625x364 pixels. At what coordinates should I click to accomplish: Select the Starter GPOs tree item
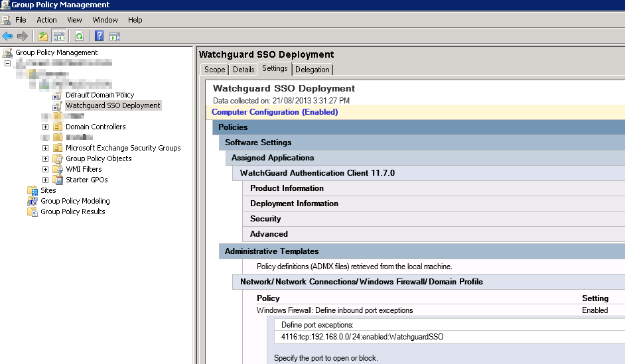click(x=87, y=180)
